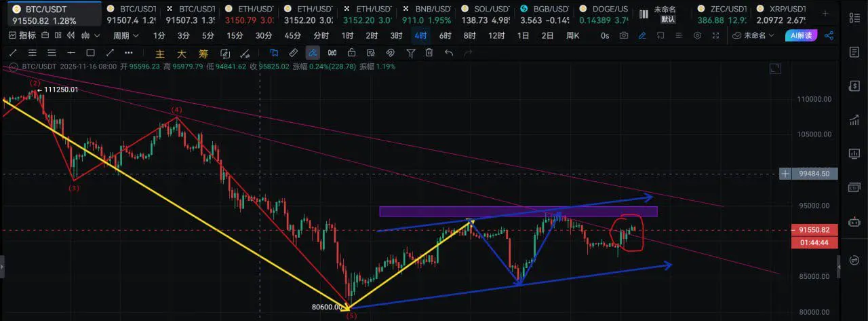Click the 筹 chip distribution button
Viewport: 868px width, 321px height.
(203, 53)
